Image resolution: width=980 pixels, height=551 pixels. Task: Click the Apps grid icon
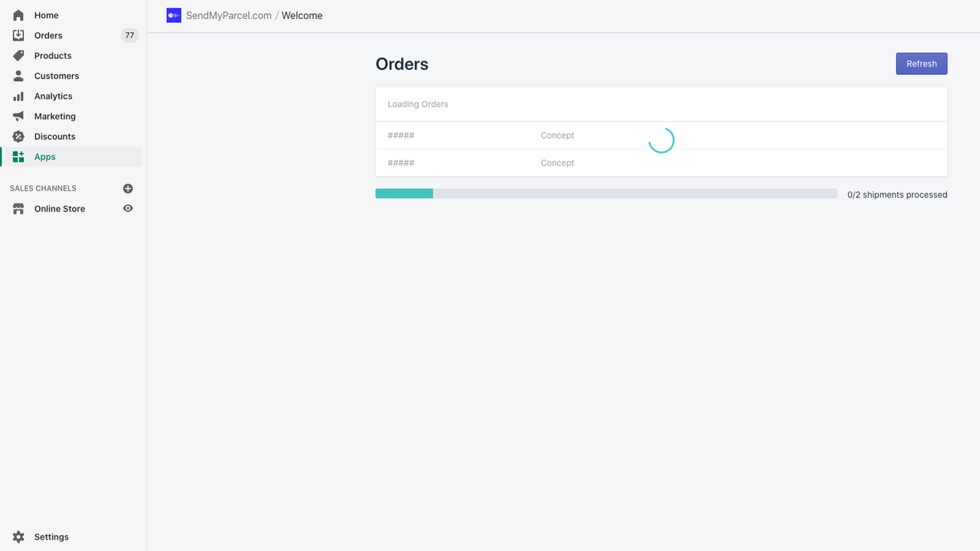[18, 157]
